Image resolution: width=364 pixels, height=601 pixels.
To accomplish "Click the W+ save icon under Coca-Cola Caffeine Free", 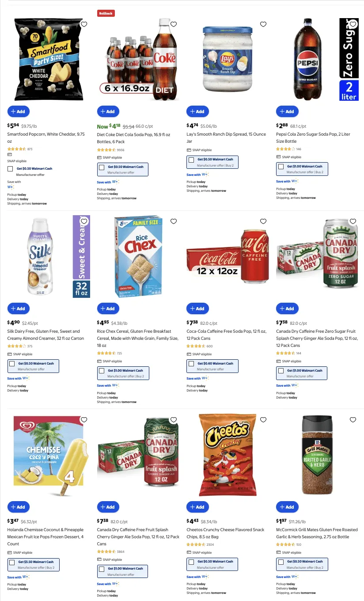I will click(x=204, y=378).
